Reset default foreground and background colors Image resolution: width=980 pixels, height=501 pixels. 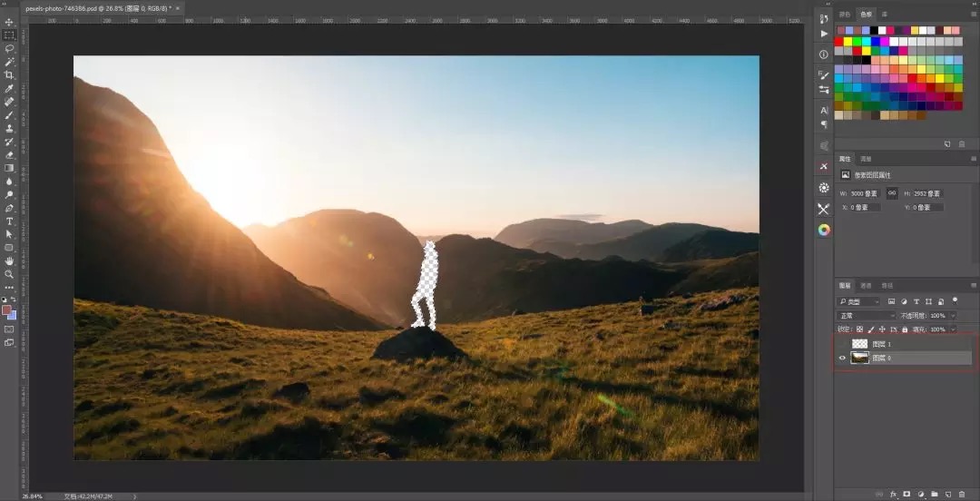click(4, 300)
